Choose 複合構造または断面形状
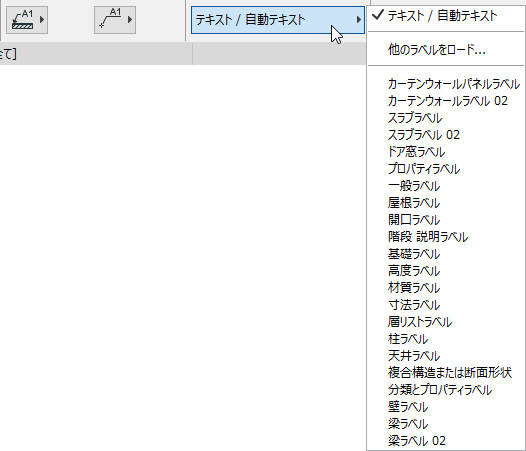This screenshot has width=526, height=451. pos(445,373)
